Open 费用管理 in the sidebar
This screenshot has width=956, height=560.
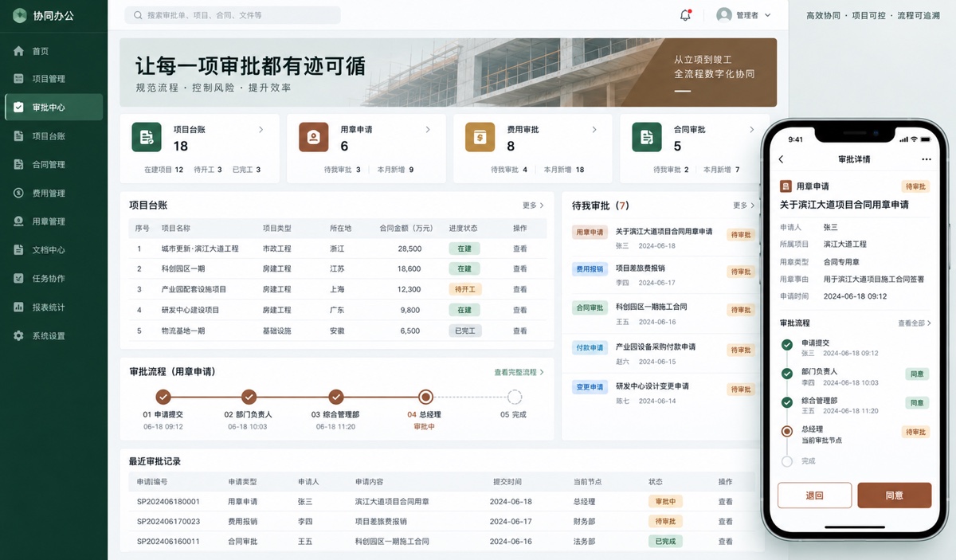[53, 193]
